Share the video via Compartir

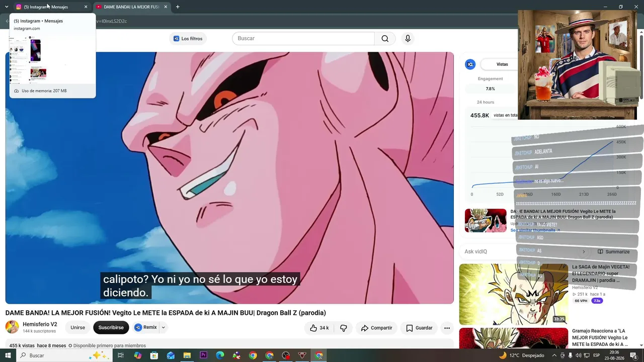click(376, 328)
